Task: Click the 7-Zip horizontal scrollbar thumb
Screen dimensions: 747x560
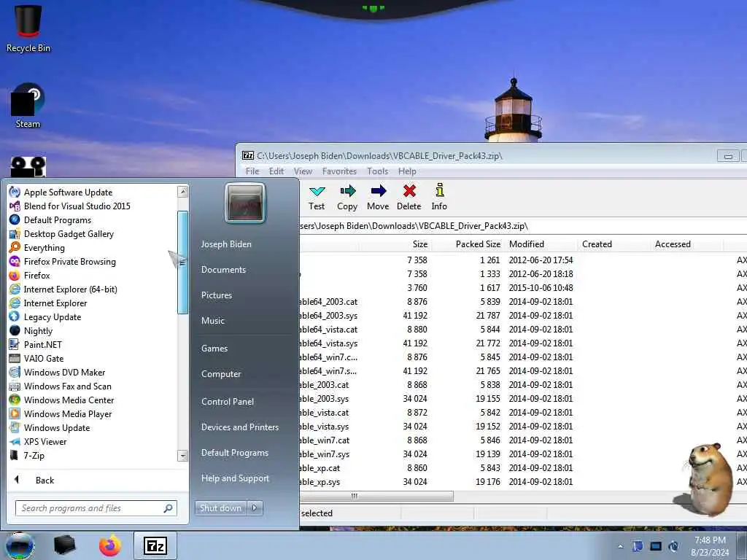Action: click(376, 496)
